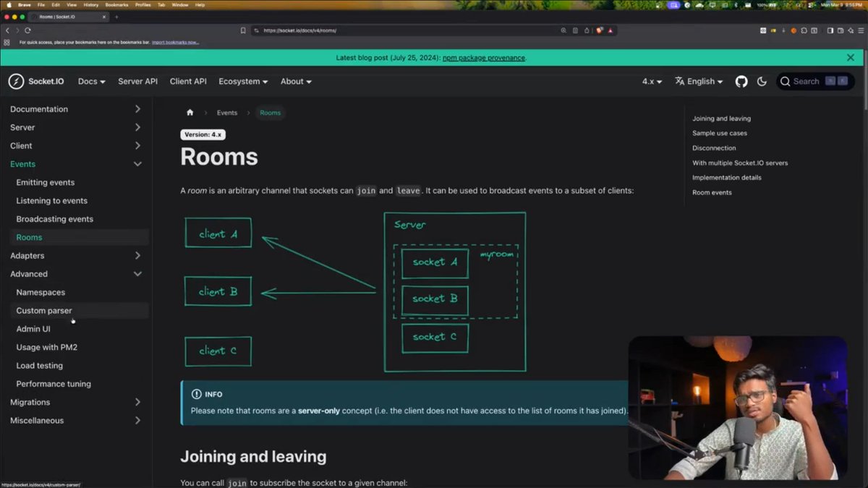
Task: Jump to Room events in contents
Action: [712, 192]
